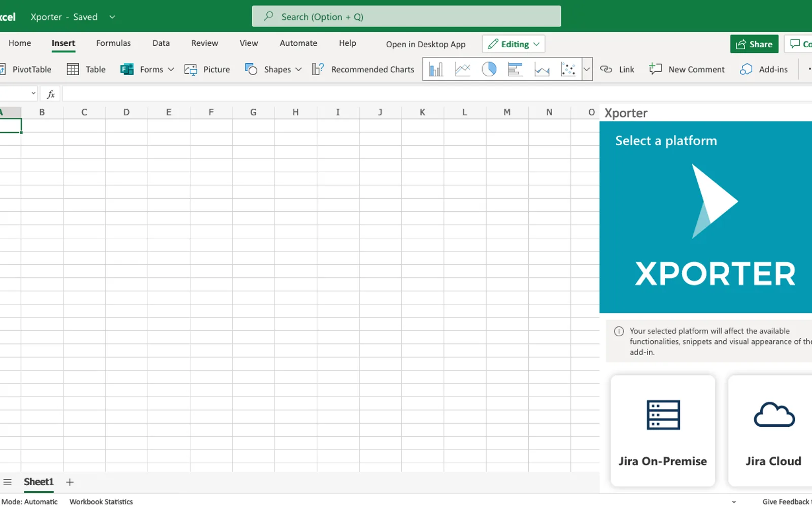Insert a Link
The height and width of the screenshot is (508, 812).
click(x=617, y=69)
